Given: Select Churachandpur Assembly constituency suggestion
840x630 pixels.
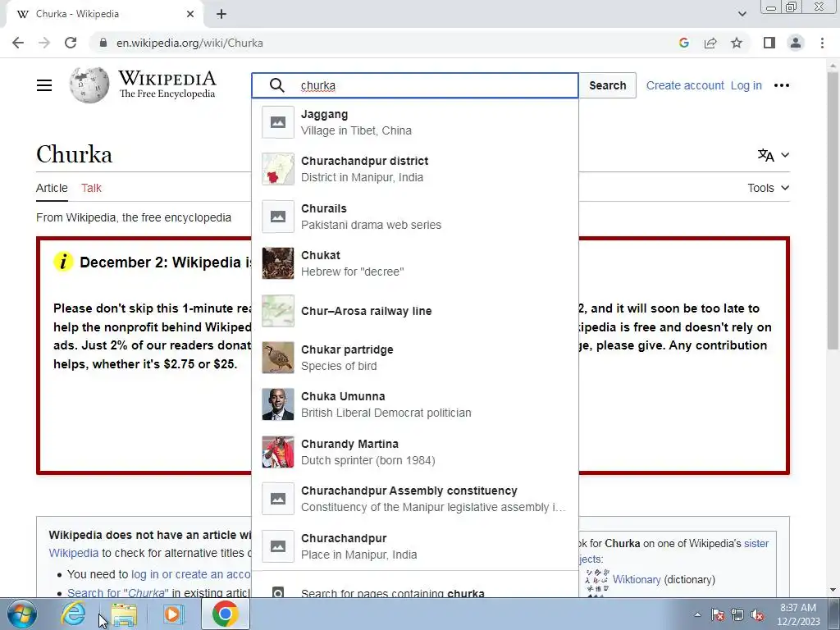Looking at the screenshot, I should coord(415,499).
